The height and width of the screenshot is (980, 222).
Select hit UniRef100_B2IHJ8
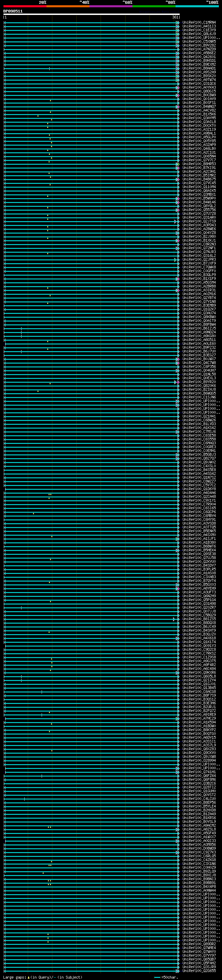tap(199, 390)
